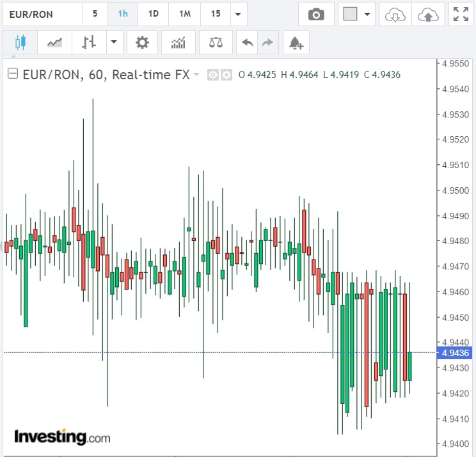Save chart layout to cloud
476x457 pixels.
pyautogui.click(x=427, y=14)
